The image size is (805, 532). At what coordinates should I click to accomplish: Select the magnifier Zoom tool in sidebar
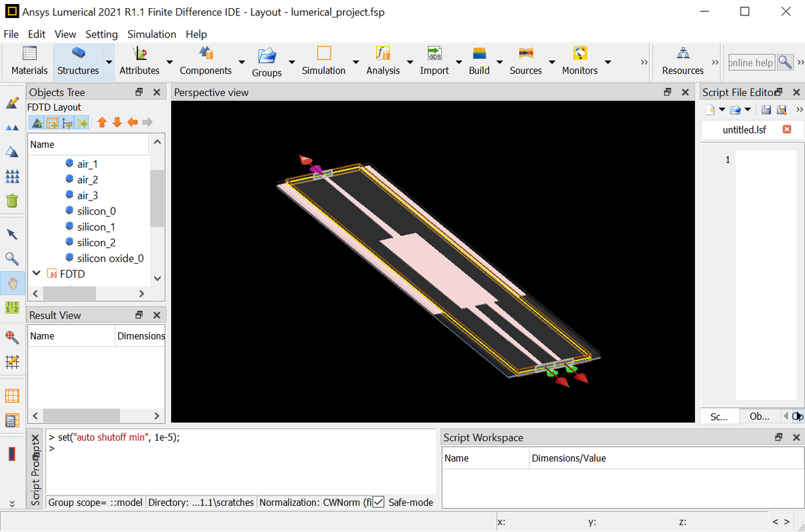pyautogui.click(x=12, y=259)
